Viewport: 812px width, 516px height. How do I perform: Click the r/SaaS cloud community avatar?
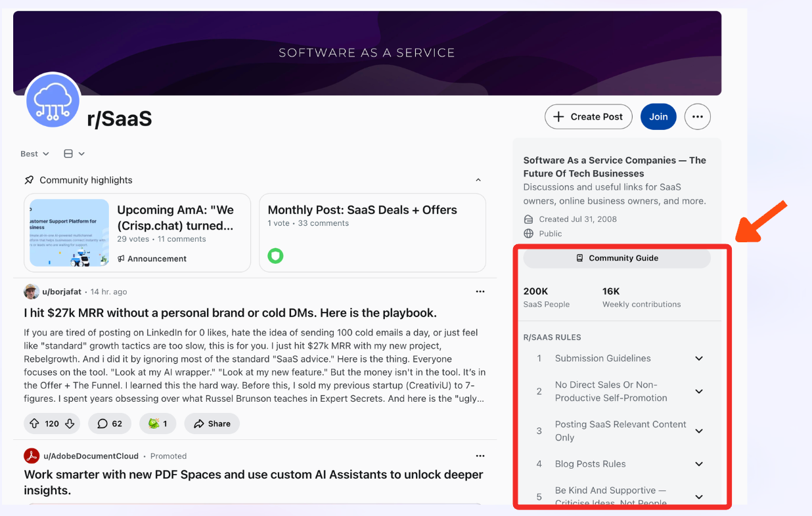coord(53,100)
